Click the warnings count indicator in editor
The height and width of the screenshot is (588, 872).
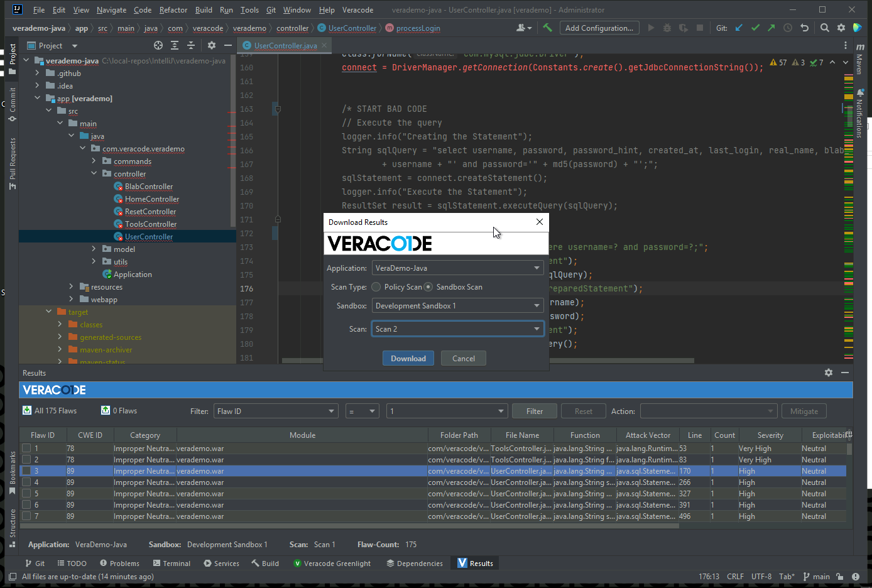tap(778, 62)
